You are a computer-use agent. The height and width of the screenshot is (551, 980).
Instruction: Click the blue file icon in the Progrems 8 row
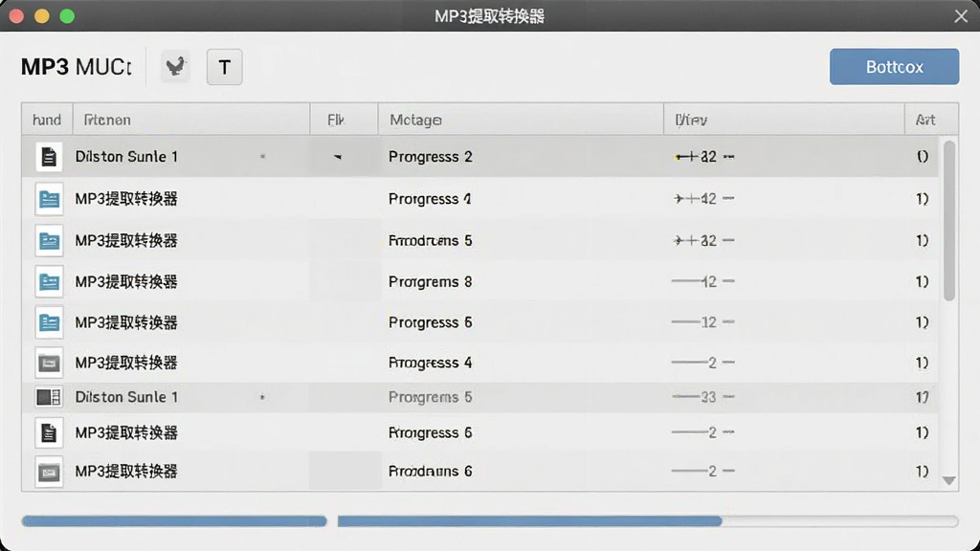coord(49,282)
